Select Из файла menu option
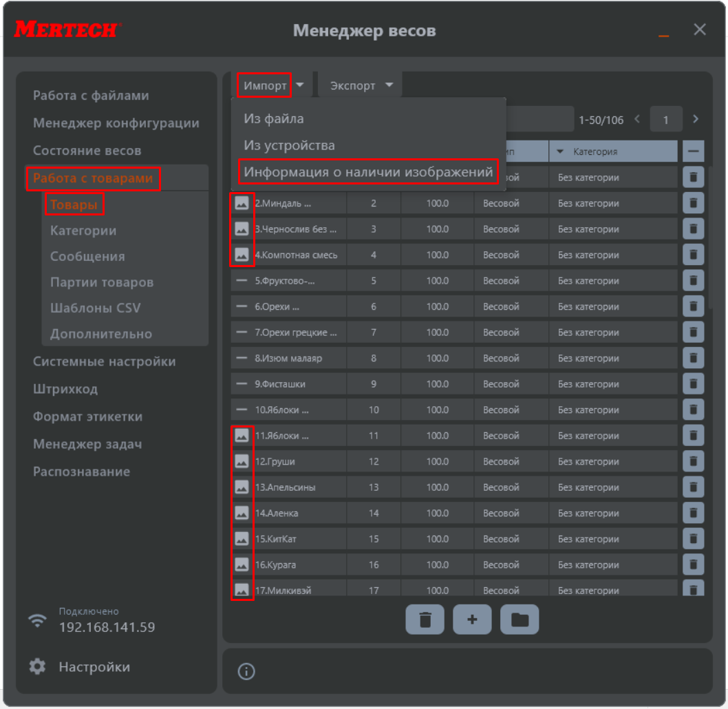Viewport: 728px width, 709px height. [274, 118]
